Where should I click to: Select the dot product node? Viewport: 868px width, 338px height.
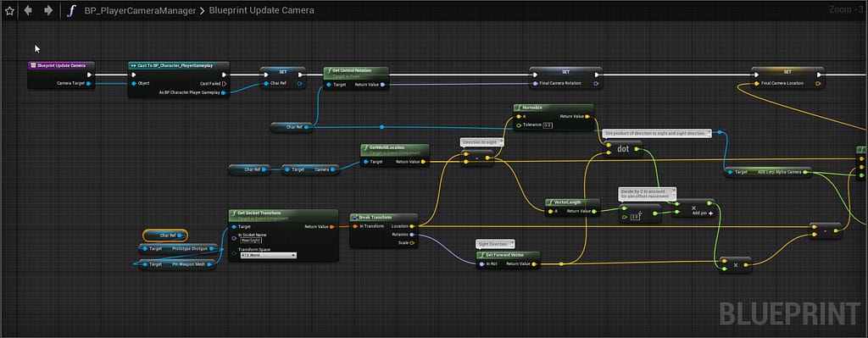coord(623,149)
